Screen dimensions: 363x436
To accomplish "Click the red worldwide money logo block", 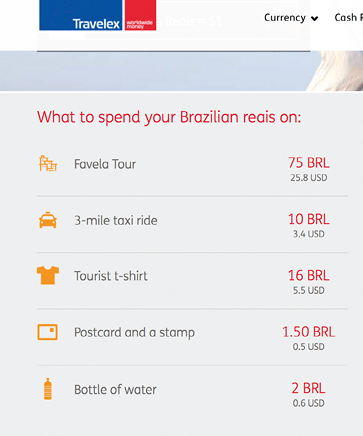I will pyautogui.click(x=140, y=15).
